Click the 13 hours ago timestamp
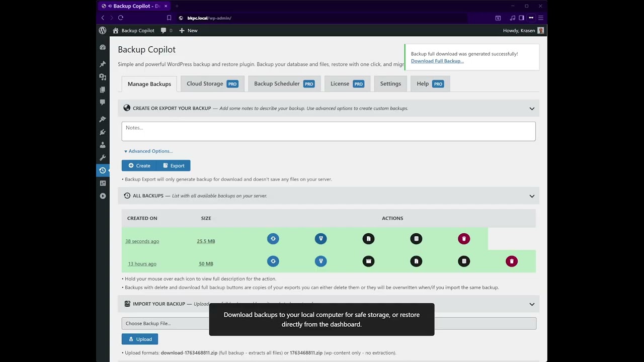 point(142,264)
